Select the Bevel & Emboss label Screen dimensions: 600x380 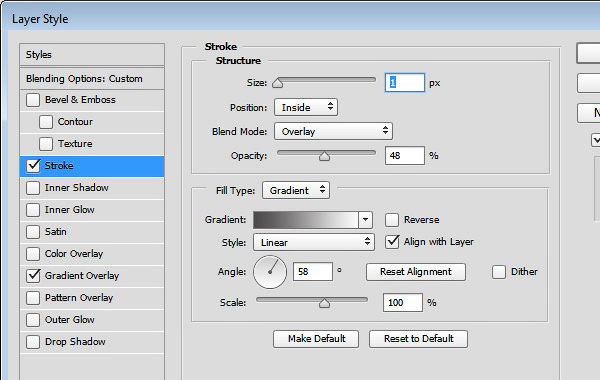[80, 100]
